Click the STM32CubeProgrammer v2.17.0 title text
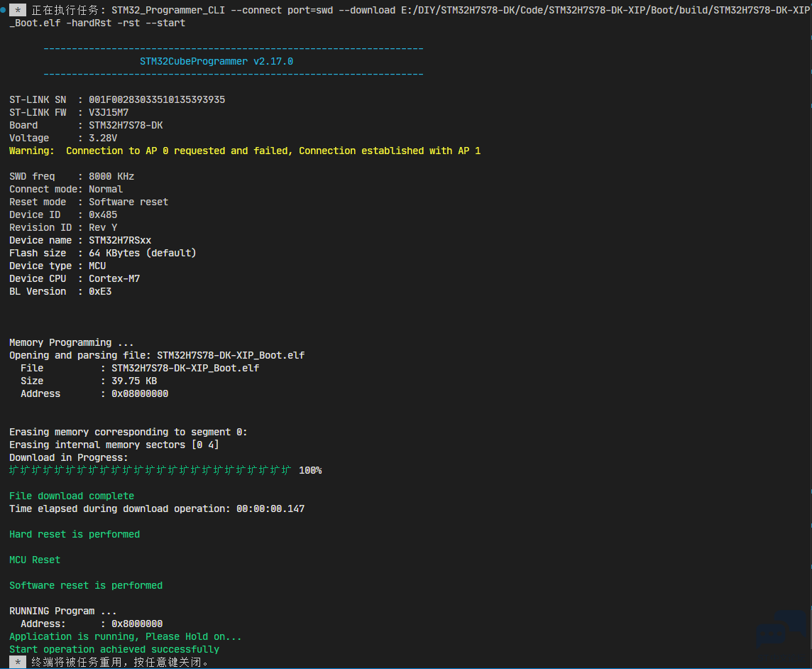812x669 pixels. pyautogui.click(x=216, y=61)
